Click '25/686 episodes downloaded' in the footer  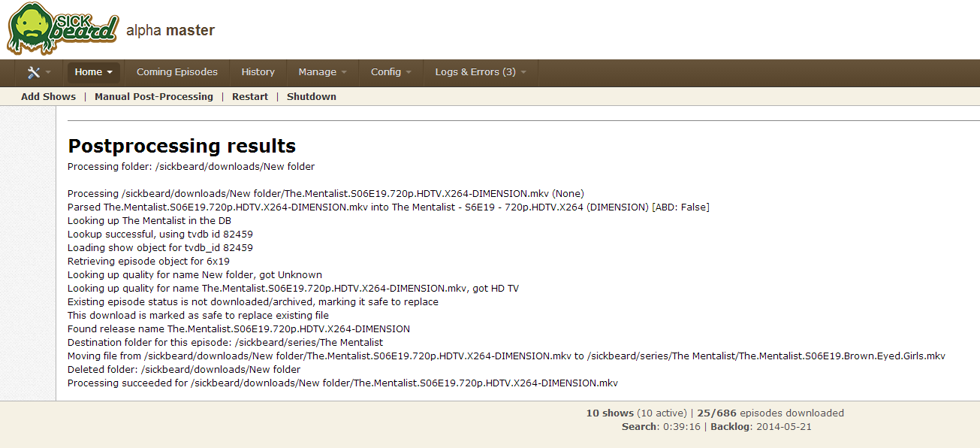(770, 413)
